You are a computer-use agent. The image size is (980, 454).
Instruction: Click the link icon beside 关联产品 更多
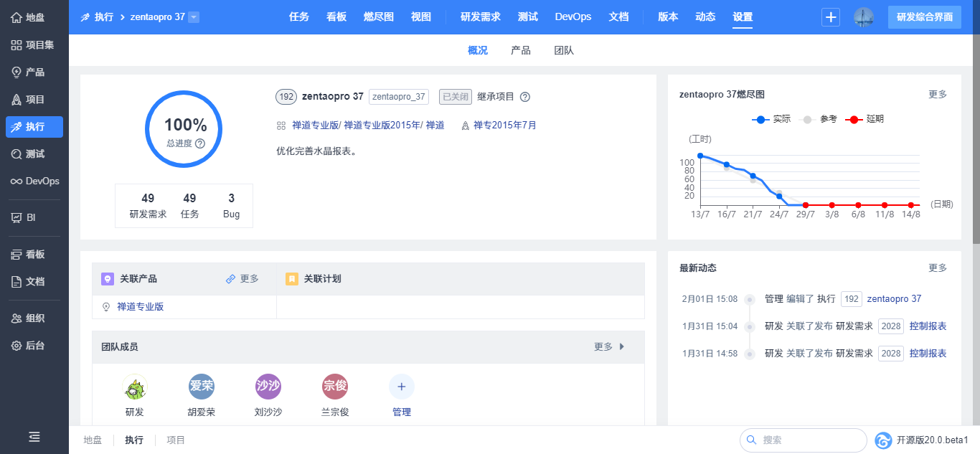(x=230, y=279)
